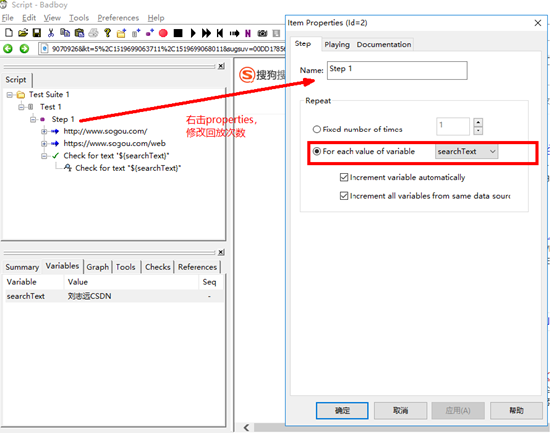554x433 pixels.
Task: Save the script with the floppy icon
Action: point(37,33)
